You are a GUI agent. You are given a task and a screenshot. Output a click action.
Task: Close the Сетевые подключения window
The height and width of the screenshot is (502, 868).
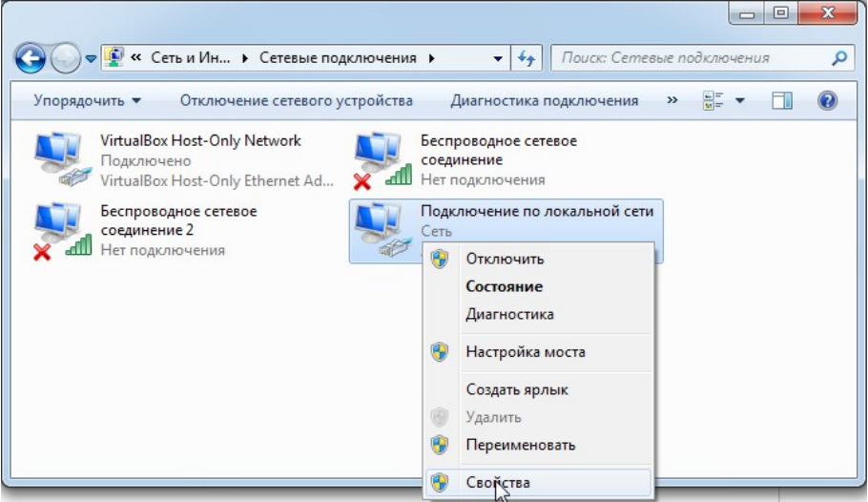(x=828, y=12)
